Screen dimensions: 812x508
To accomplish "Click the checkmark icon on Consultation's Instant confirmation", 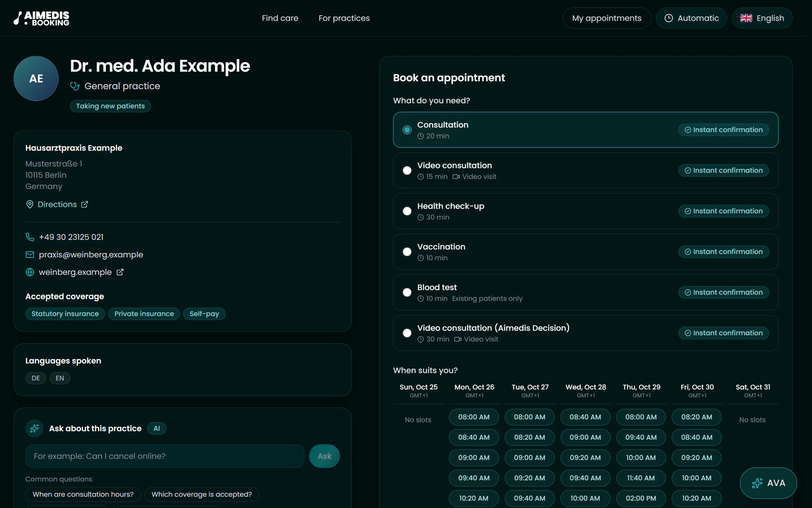I will (687, 130).
